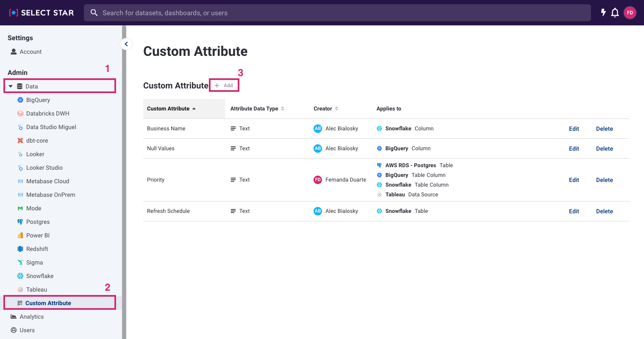
Task: Open the dbt-core data source
Action: click(x=37, y=141)
